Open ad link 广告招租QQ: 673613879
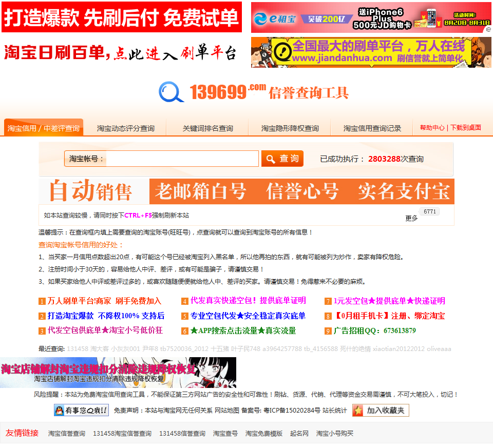Screen dimensions: 493x448 click(375, 330)
